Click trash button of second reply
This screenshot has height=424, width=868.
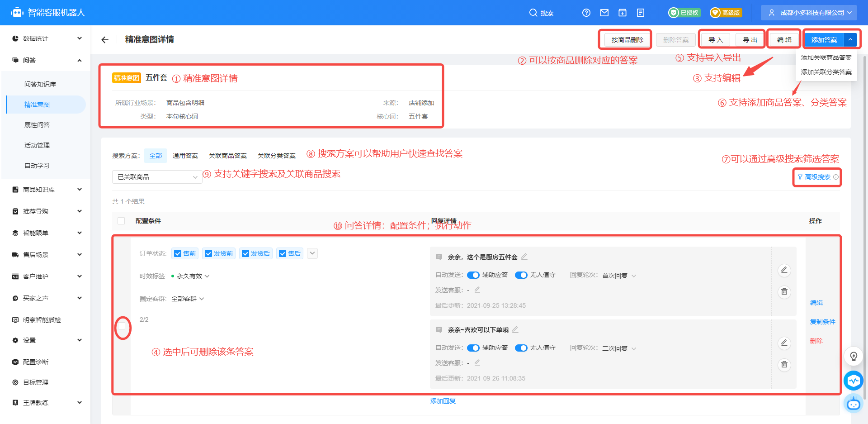click(784, 365)
